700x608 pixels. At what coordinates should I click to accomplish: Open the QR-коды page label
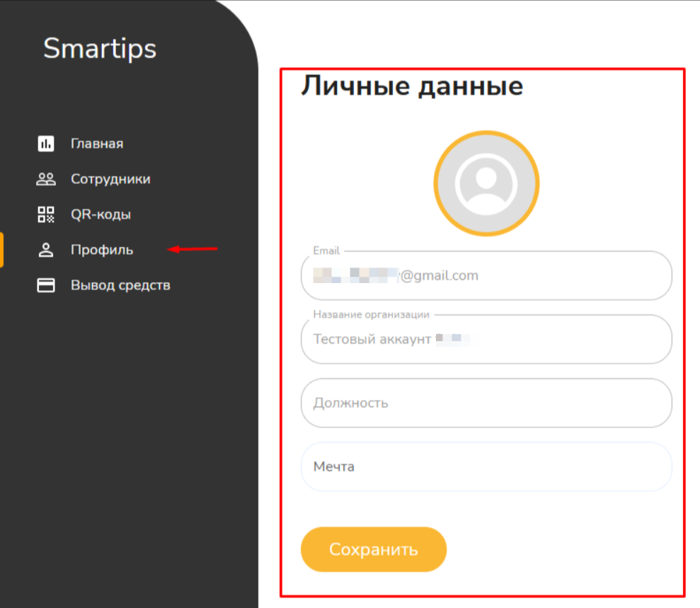101,214
